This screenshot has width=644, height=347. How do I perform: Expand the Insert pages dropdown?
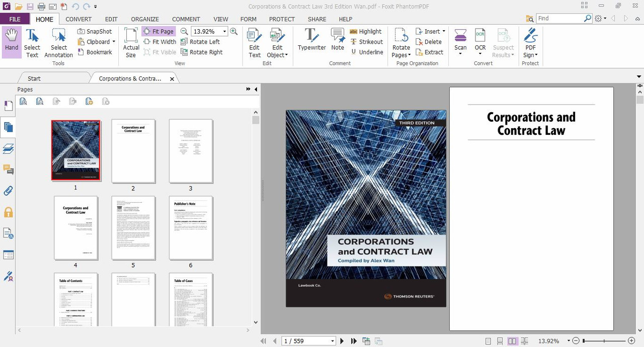coord(443,31)
